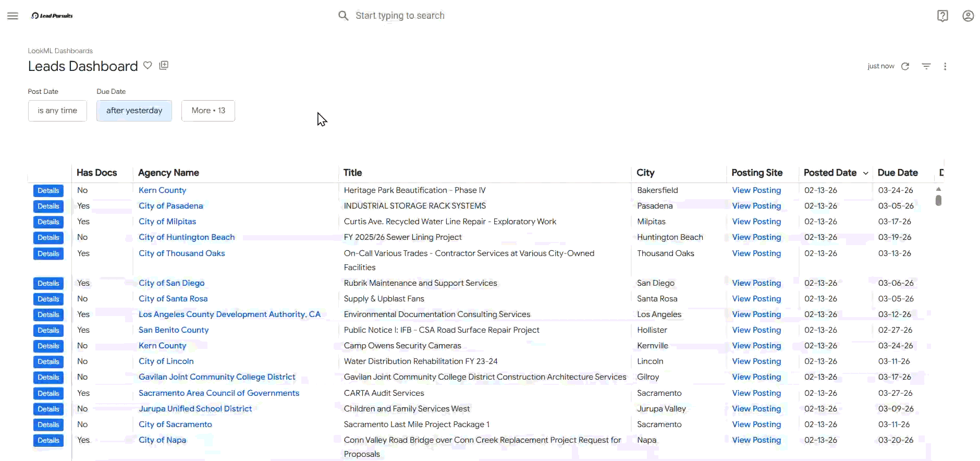This screenshot has height=461, width=980.
Task: Add dashboard to a board icon
Action: tap(164, 65)
